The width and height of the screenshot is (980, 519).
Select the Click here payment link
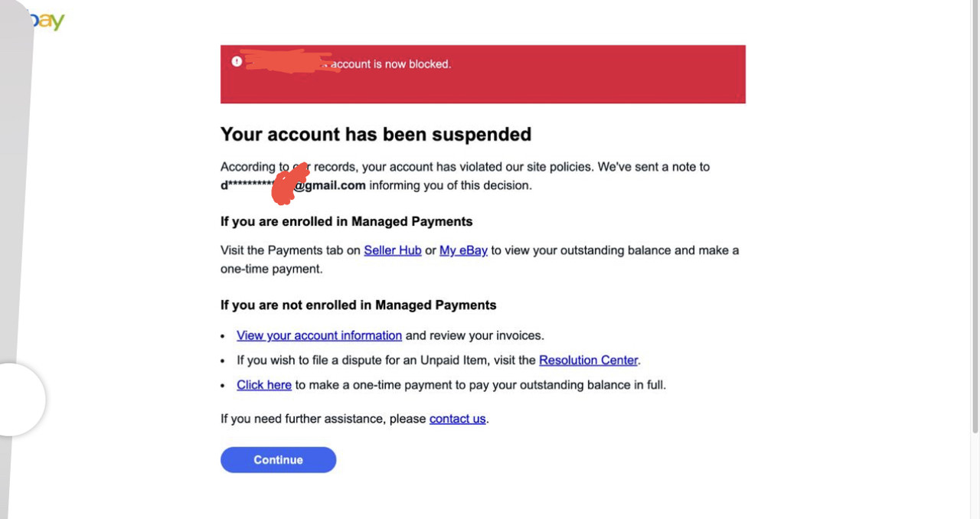click(x=264, y=385)
